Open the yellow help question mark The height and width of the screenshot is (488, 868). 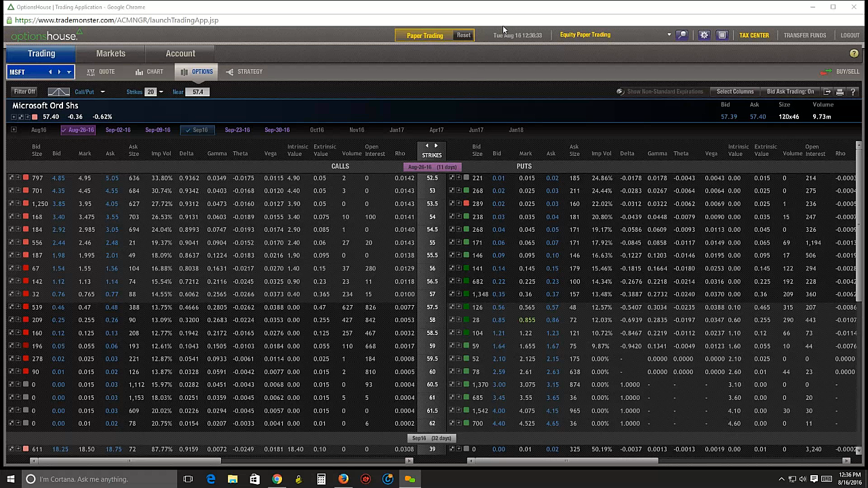[854, 54]
